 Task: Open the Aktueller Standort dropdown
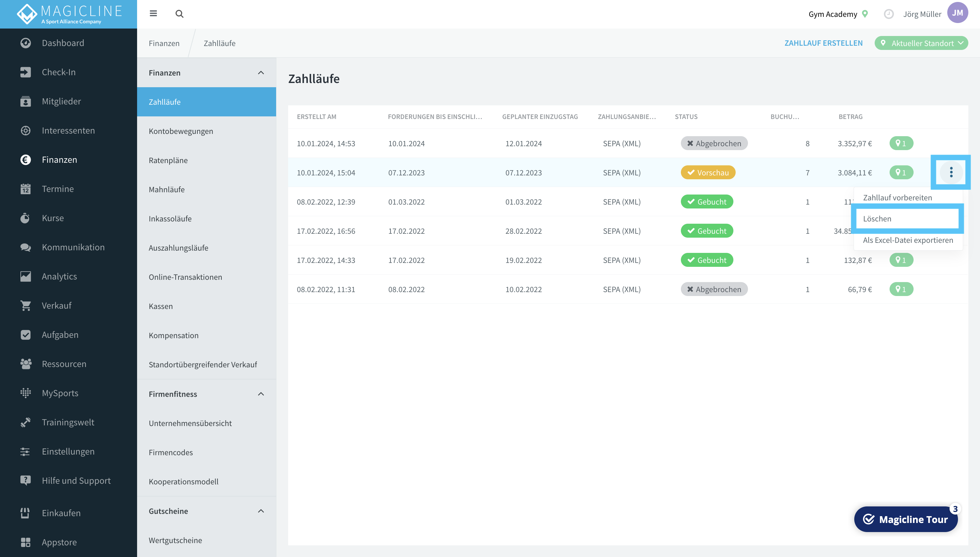click(x=921, y=43)
